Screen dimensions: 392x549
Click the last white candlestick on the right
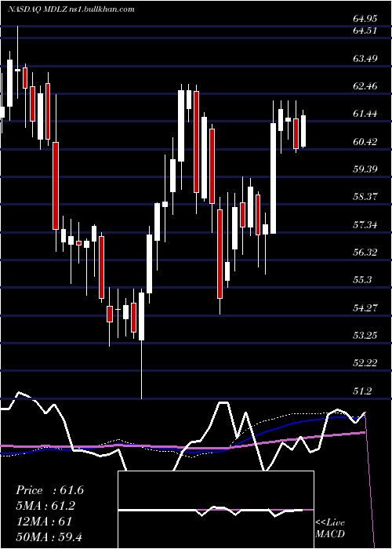tap(303, 129)
